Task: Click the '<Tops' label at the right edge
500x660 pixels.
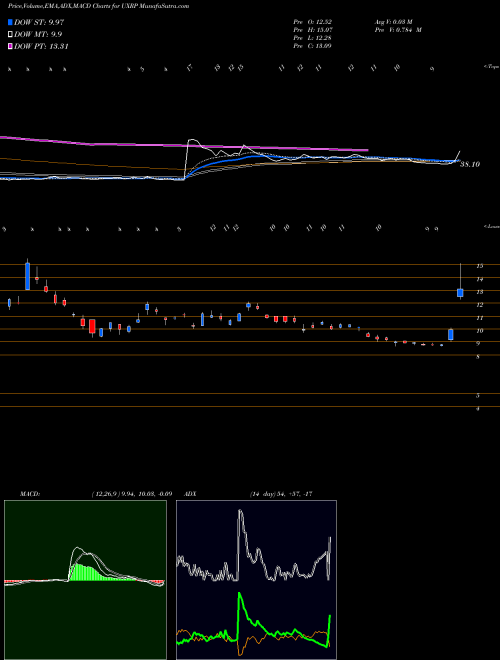Action: (x=491, y=67)
